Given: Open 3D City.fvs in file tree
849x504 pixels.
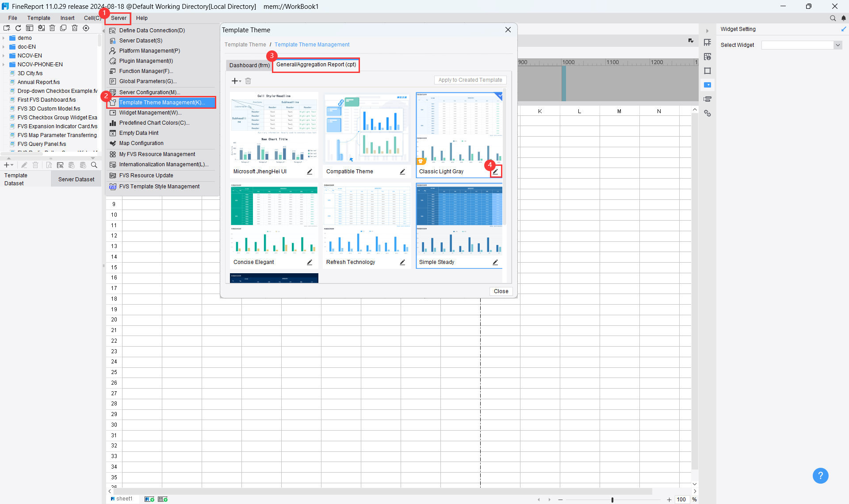Looking at the screenshot, I should [30, 73].
